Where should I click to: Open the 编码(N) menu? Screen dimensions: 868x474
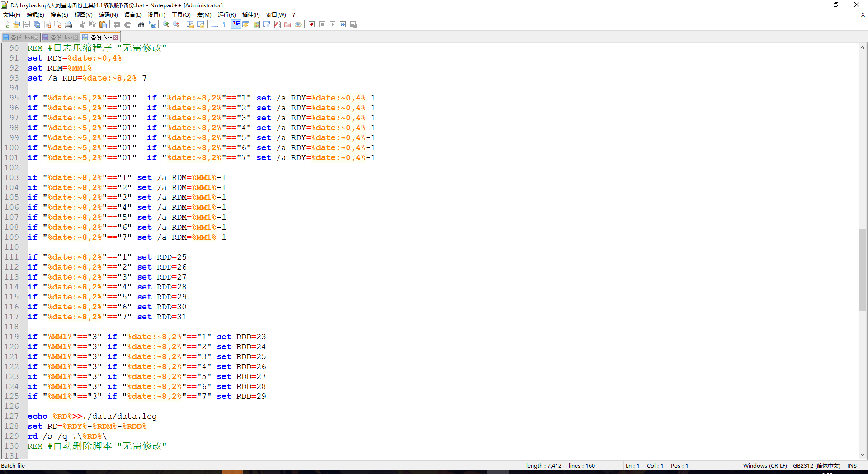pos(108,14)
